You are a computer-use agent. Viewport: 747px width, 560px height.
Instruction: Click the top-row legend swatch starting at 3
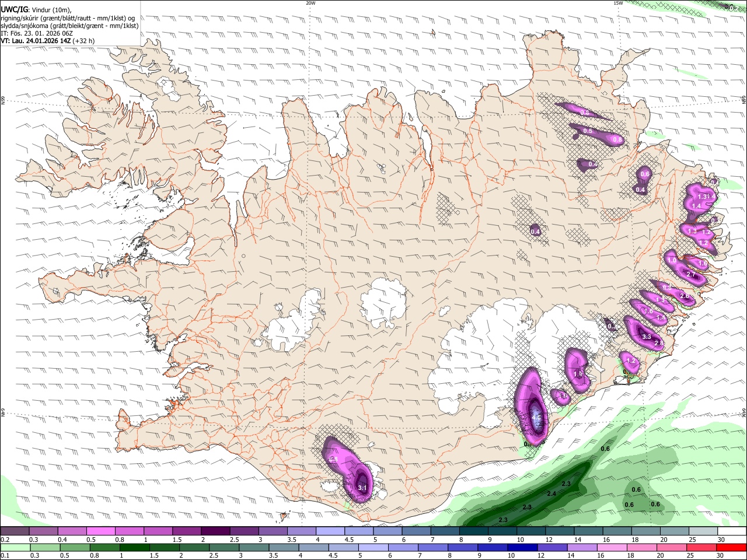tap(273, 531)
